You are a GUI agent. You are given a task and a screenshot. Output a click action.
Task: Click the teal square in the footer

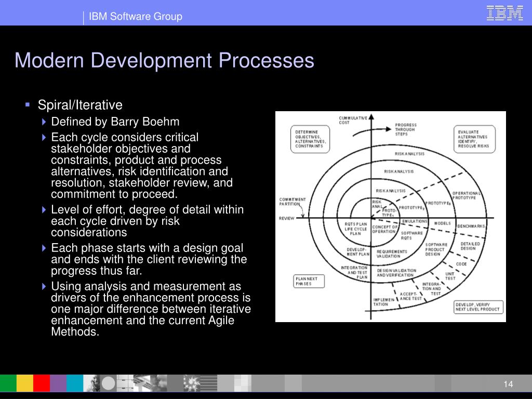tap(75, 383)
